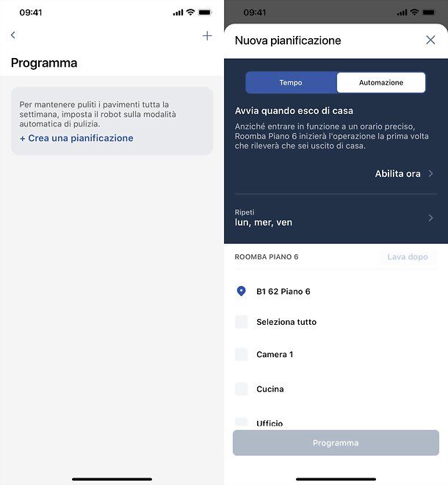
Task: Check the Ufficio room checkbox
Action: coord(242,423)
